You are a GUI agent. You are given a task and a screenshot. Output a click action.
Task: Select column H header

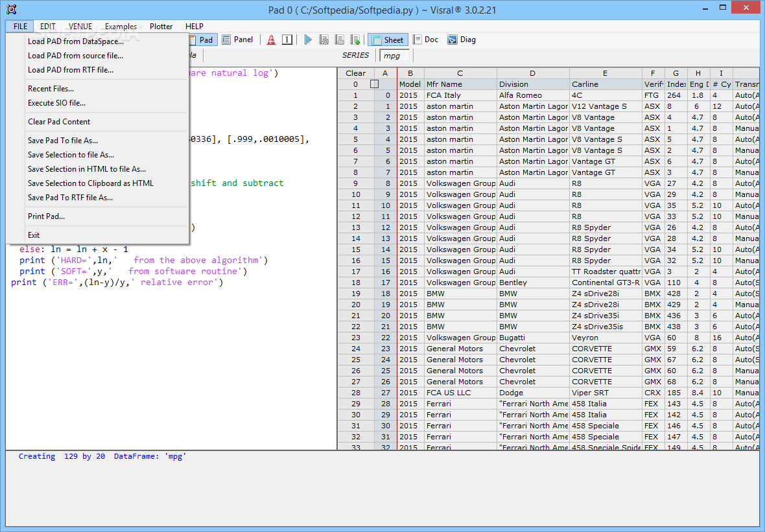(x=699, y=73)
